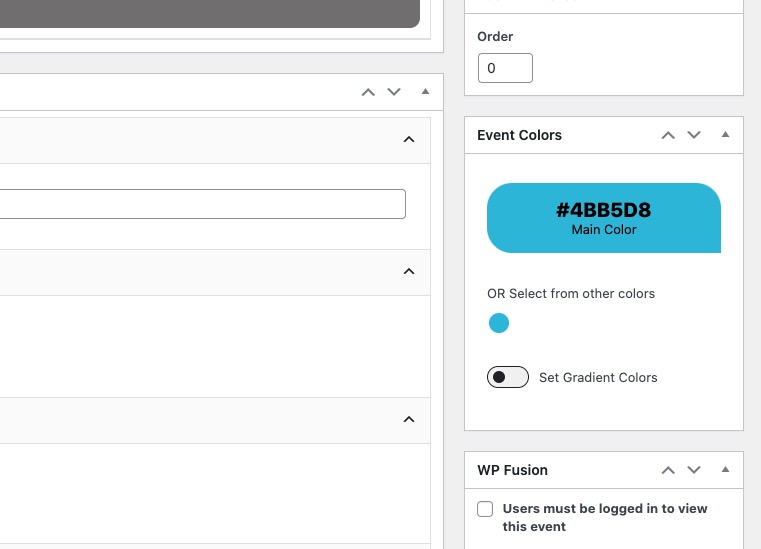Move Event Colors panel up
The height and width of the screenshot is (549, 761).
[x=668, y=135]
